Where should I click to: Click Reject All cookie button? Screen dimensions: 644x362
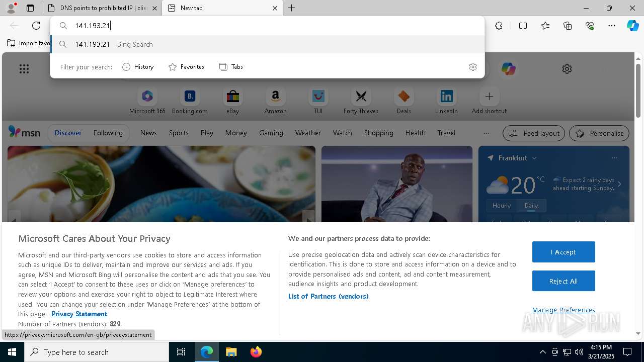(563, 281)
